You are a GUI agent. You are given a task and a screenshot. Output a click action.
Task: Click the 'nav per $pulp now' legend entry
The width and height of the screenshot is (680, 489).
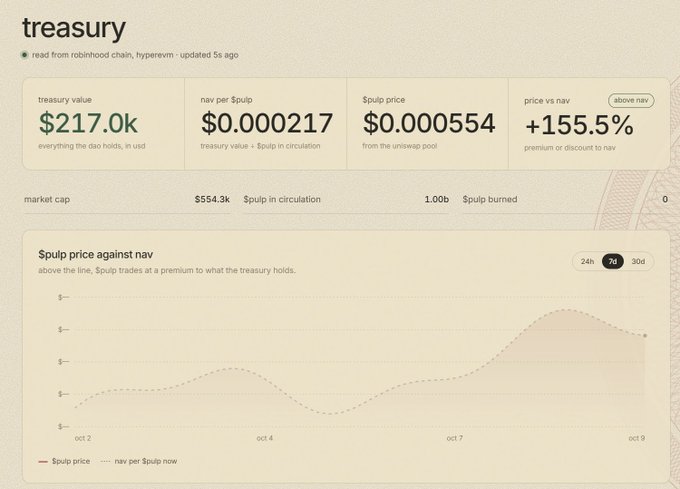tap(139, 461)
